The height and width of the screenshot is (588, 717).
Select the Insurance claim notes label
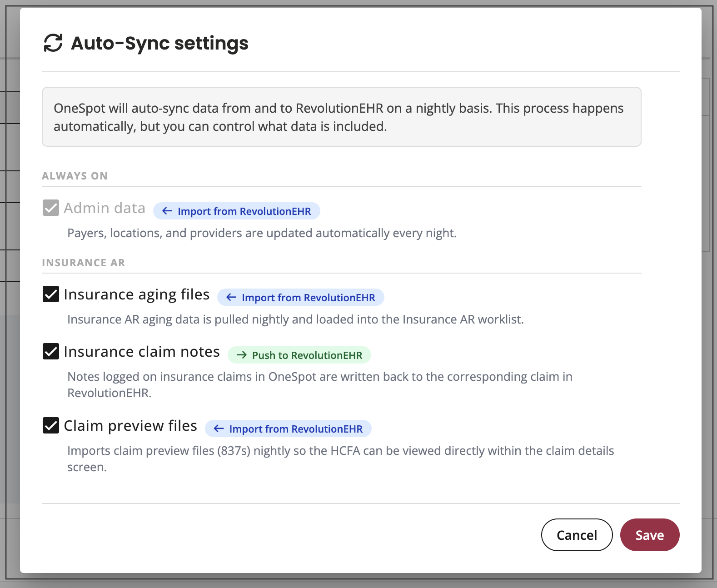(142, 351)
